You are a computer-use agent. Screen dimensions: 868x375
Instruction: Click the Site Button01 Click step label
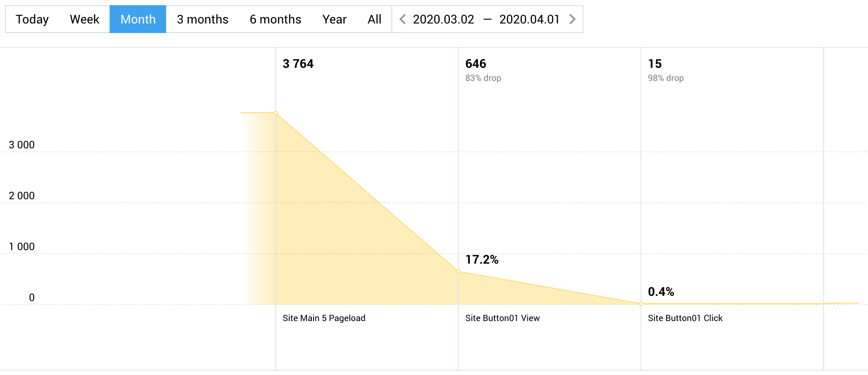685,318
